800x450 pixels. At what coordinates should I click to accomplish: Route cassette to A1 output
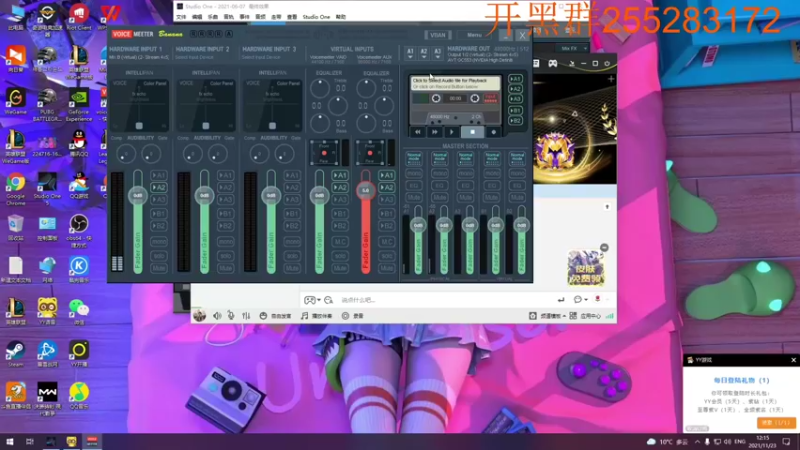pos(515,79)
